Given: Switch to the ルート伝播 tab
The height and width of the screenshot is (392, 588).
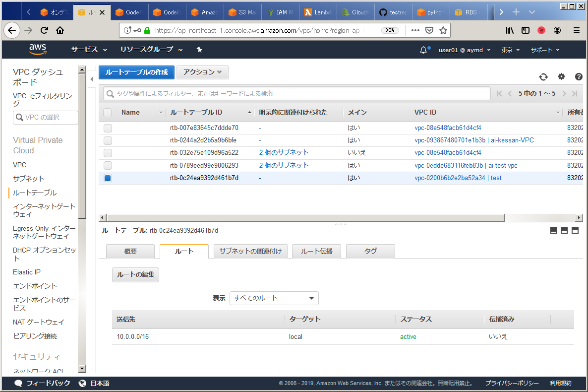Looking at the screenshot, I should tap(316, 251).
